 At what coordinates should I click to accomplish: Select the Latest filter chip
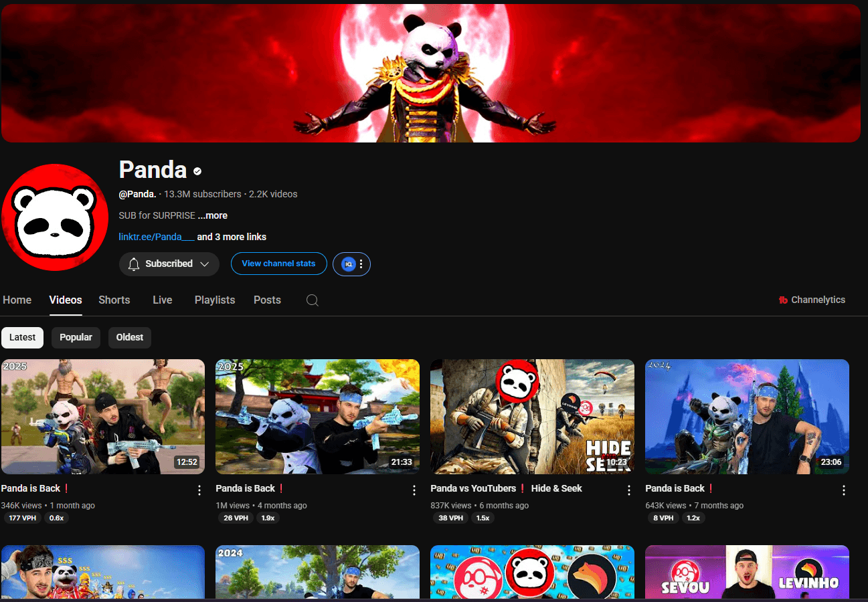pos(23,337)
